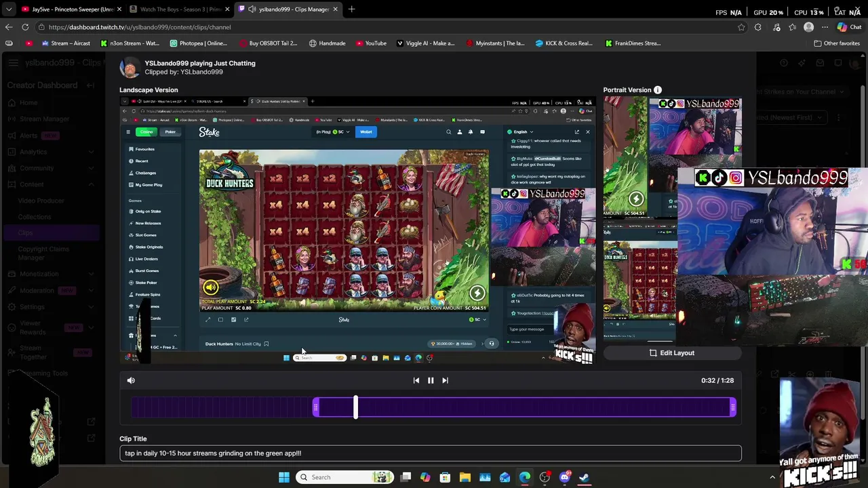Click the right trim handle on timeline
The width and height of the screenshot is (868, 488).
click(732, 407)
